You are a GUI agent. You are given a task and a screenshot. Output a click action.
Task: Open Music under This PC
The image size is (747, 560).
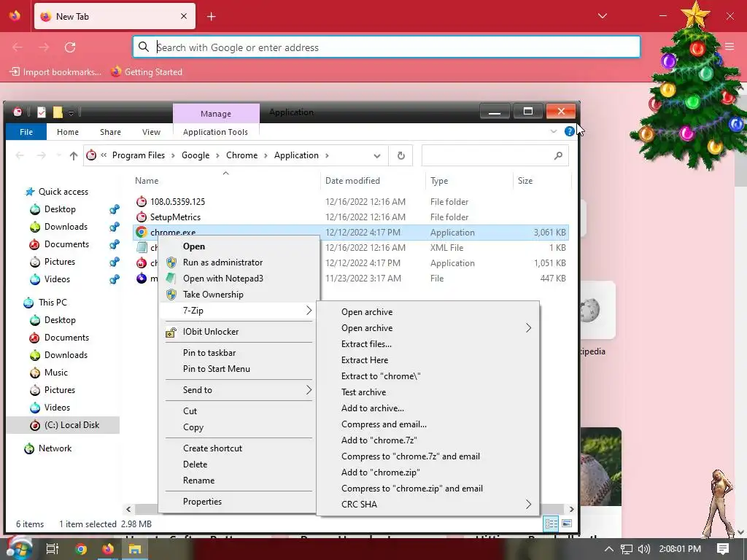pos(55,373)
